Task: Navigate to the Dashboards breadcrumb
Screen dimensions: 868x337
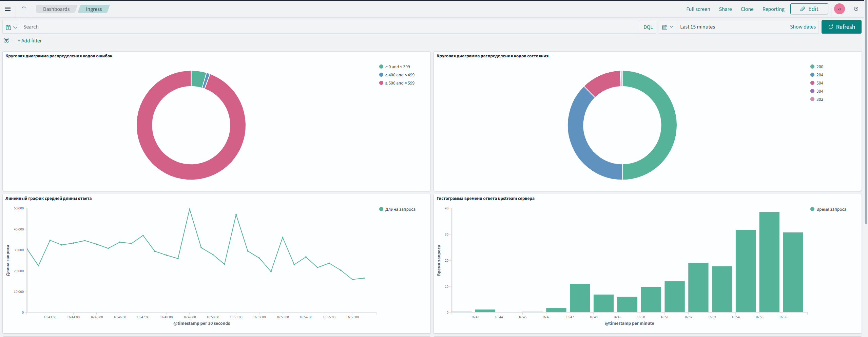Action: 56,9
